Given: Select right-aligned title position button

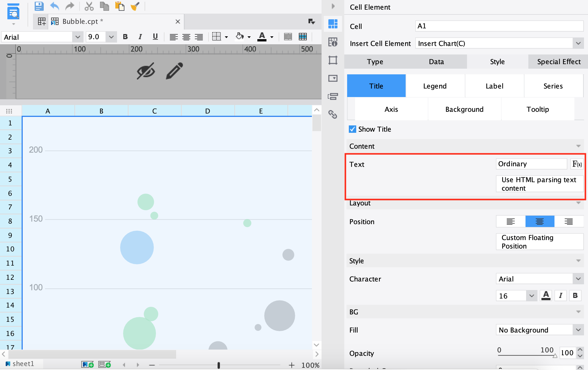Looking at the screenshot, I should [568, 222].
